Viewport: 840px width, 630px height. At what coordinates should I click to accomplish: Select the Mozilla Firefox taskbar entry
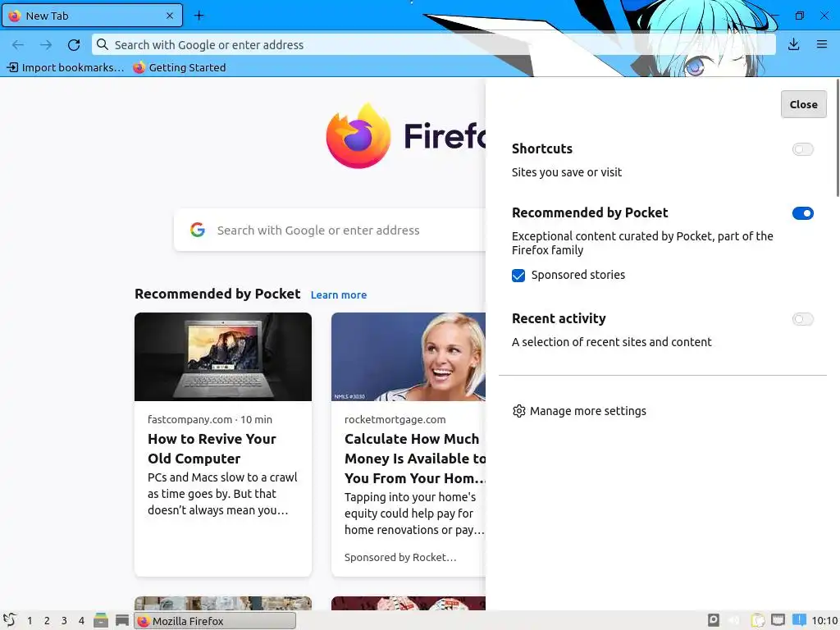click(x=214, y=621)
